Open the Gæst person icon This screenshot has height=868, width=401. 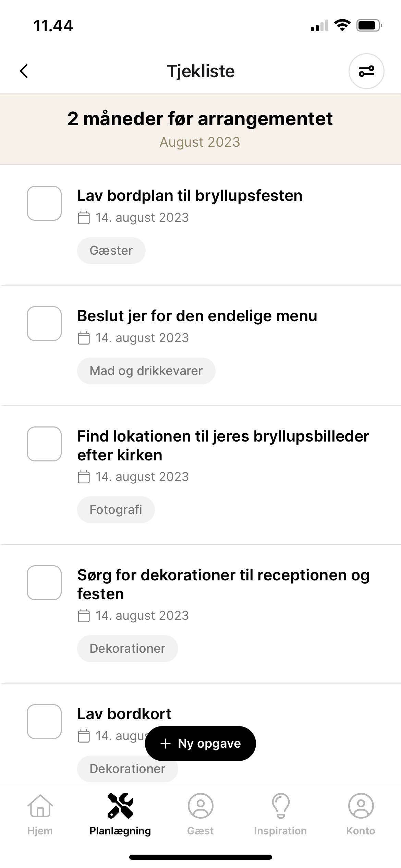[x=200, y=806]
